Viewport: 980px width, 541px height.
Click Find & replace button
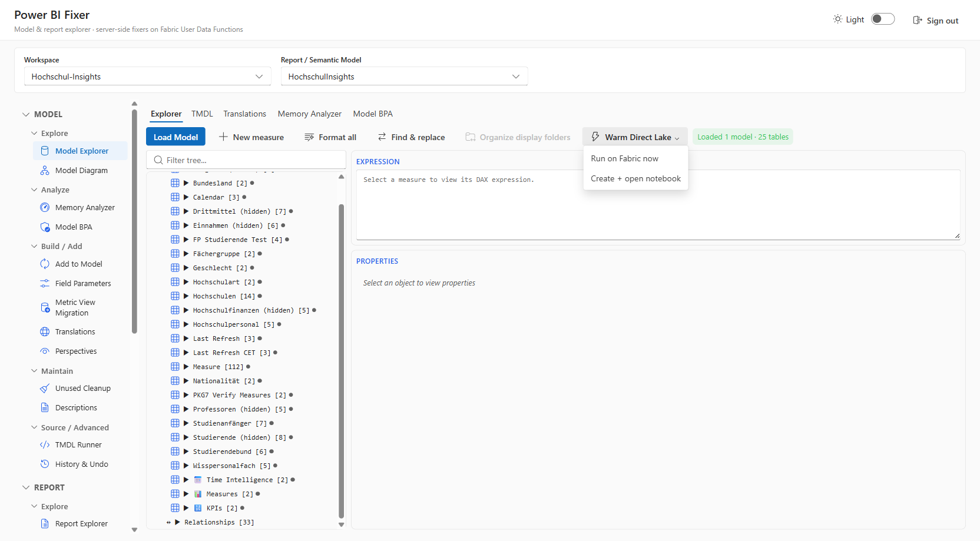coord(411,137)
